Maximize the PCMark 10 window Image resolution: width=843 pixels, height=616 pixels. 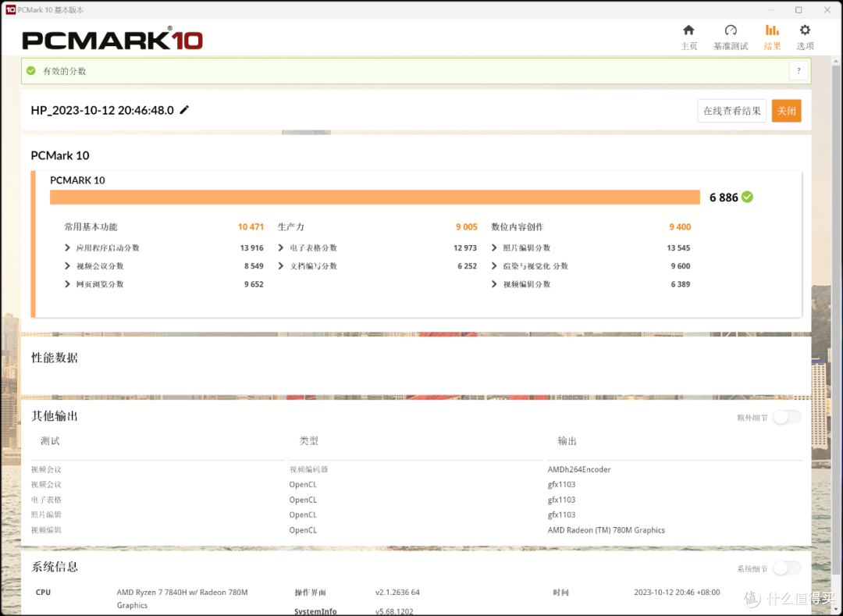pos(799,9)
